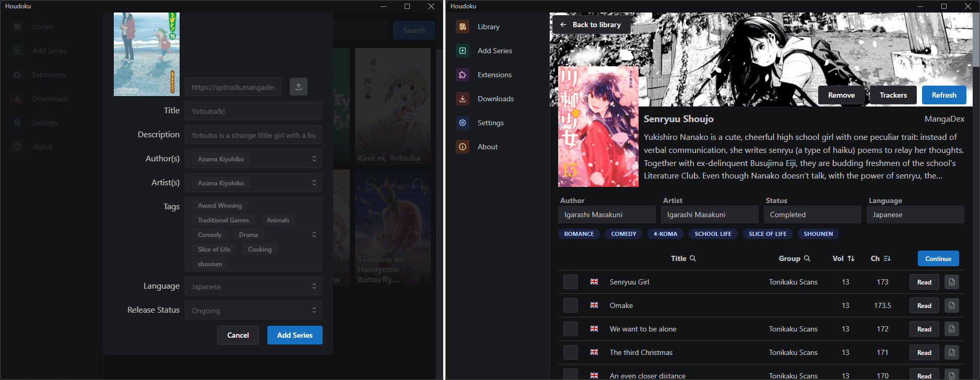Click the Award Winning tag chip
The image size is (980, 380).
[x=220, y=206]
